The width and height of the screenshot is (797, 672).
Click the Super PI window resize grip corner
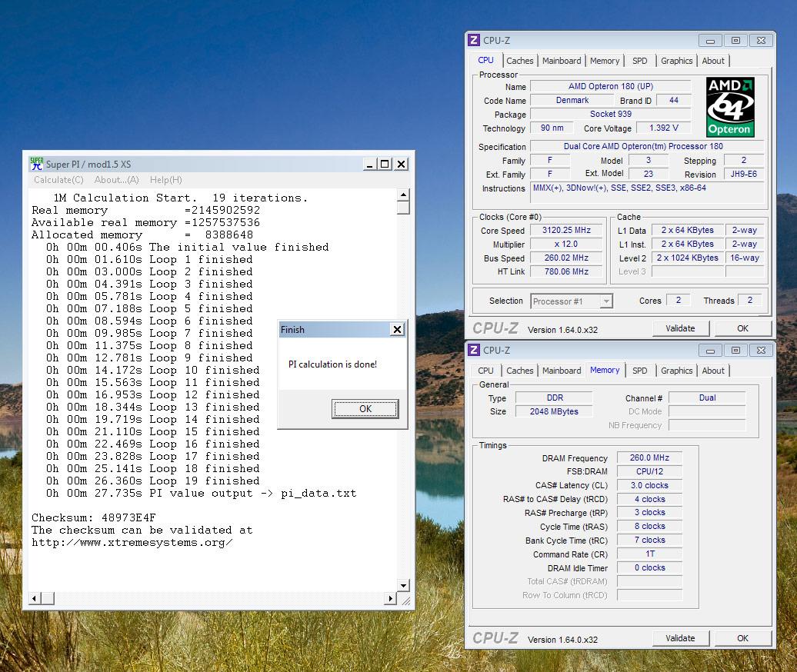(x=405, y=601)
